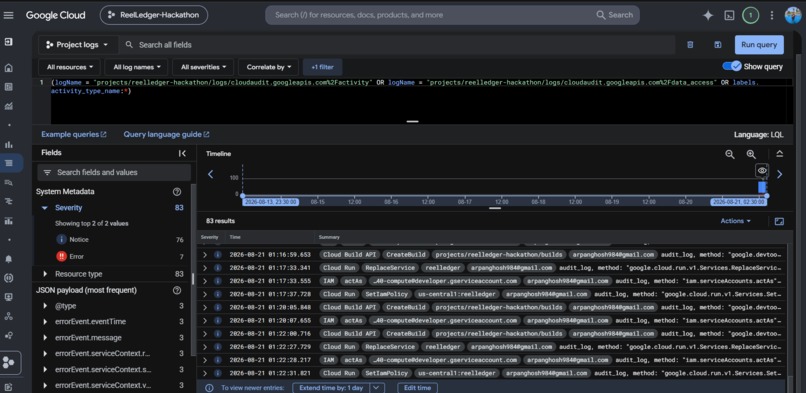Open the All resources dropdown
Viewport: 806px width, 393px height.
[x=70, y=67]
